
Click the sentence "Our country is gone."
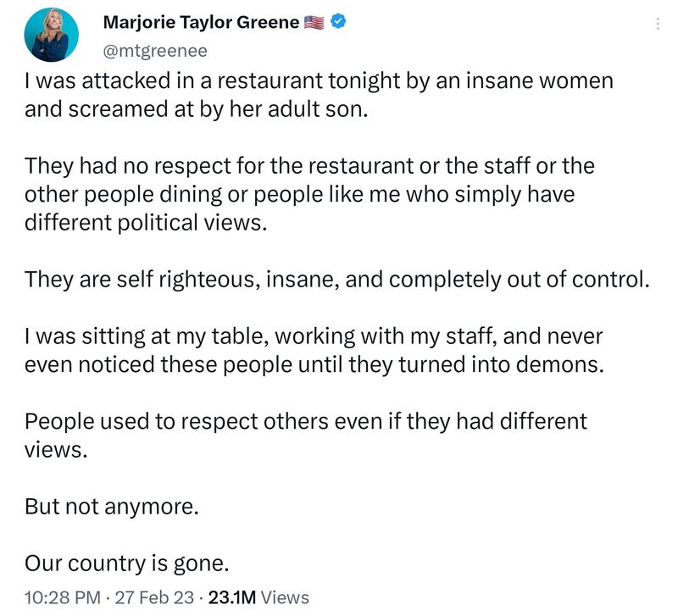coord(127,563)
